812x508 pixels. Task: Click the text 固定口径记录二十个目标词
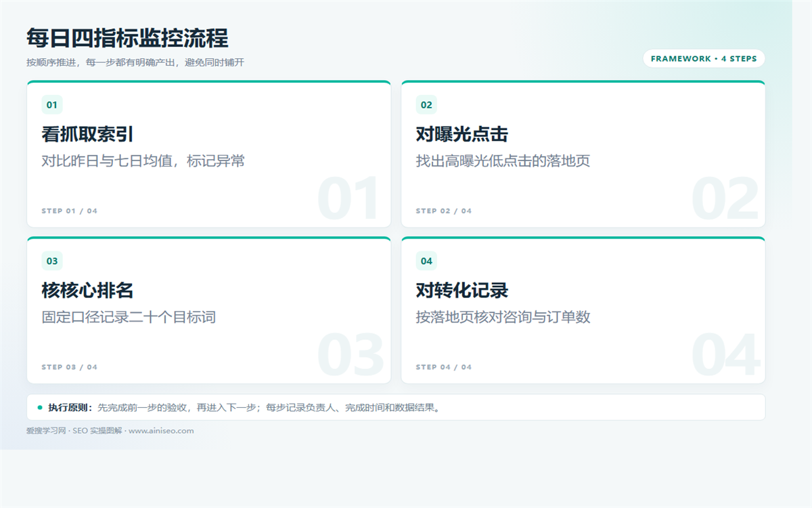click(129, 317)
